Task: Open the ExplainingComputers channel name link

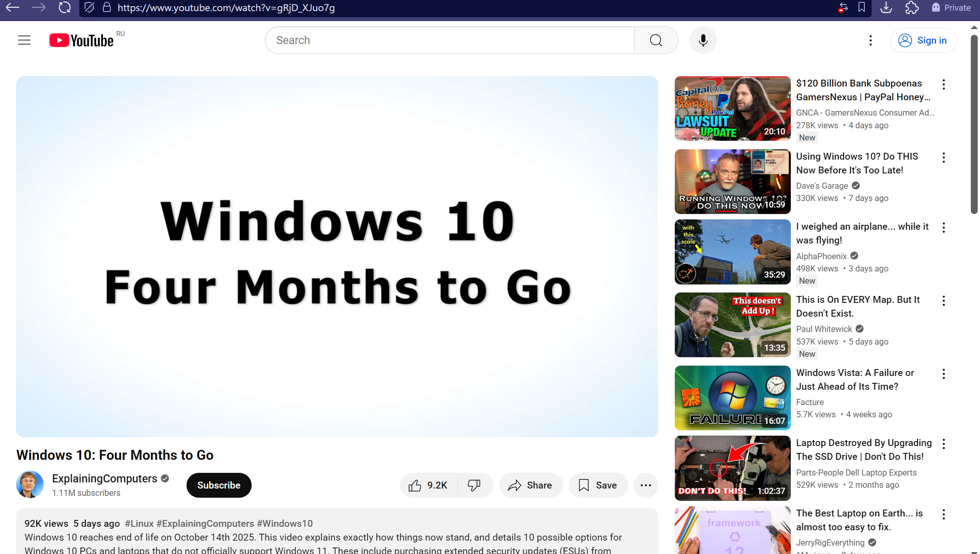Action: pyautogui.click(x=105, y=479)
